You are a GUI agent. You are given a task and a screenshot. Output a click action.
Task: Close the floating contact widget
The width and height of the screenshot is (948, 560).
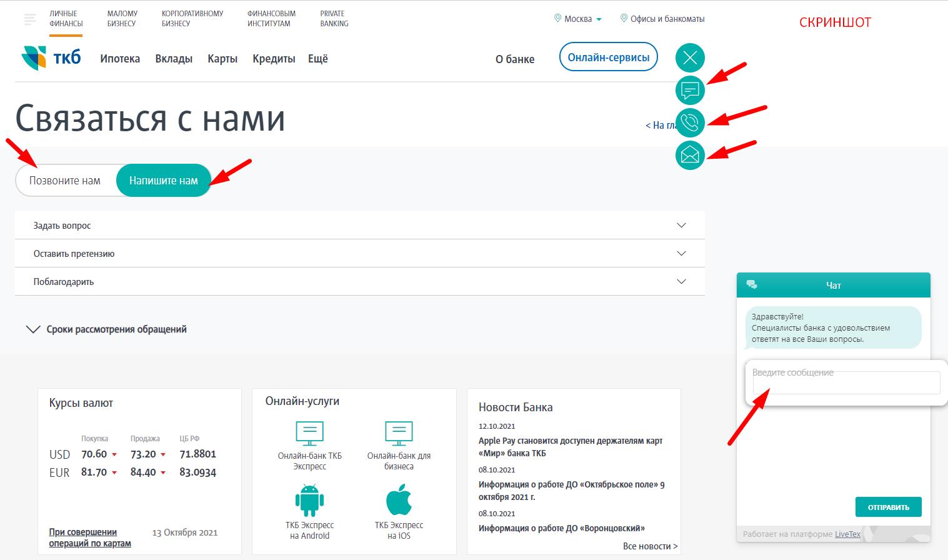(x=690, y=58)
